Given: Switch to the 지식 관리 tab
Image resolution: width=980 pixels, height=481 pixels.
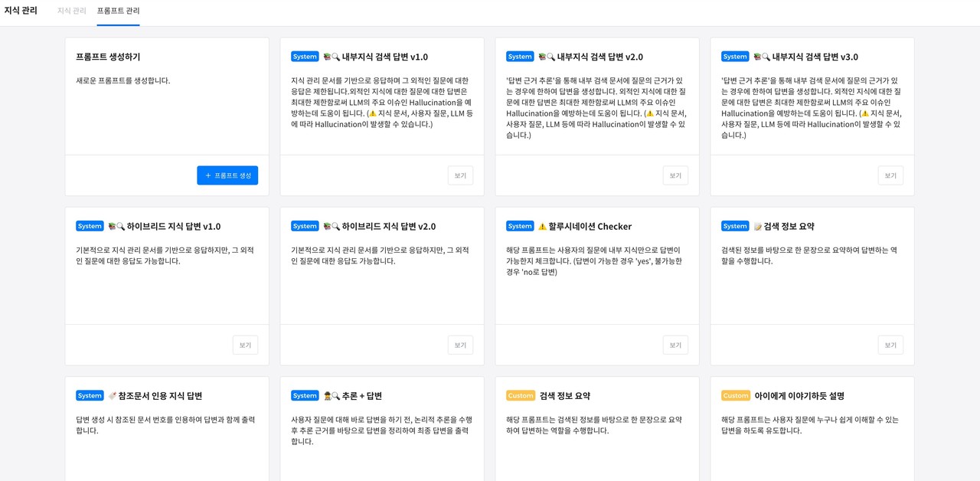Looking at the screenshot, I should coord(70,11).
